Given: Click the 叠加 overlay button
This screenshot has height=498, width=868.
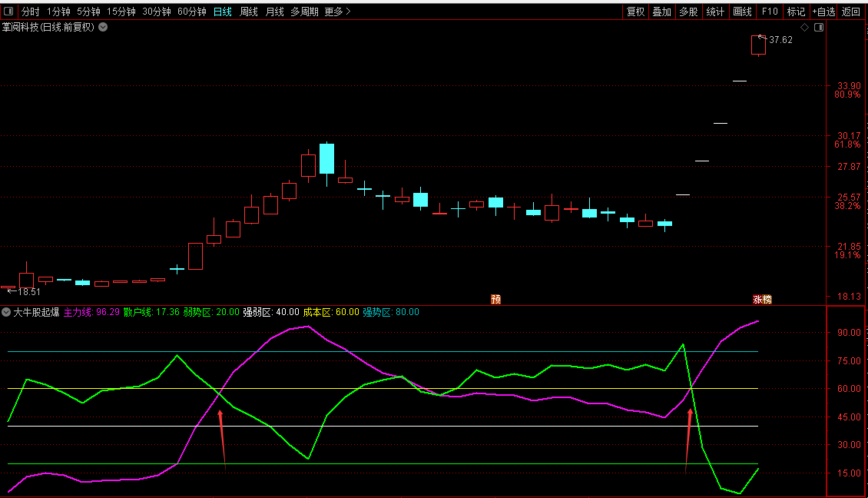Looking at the screenshot, I should point(661,12).
